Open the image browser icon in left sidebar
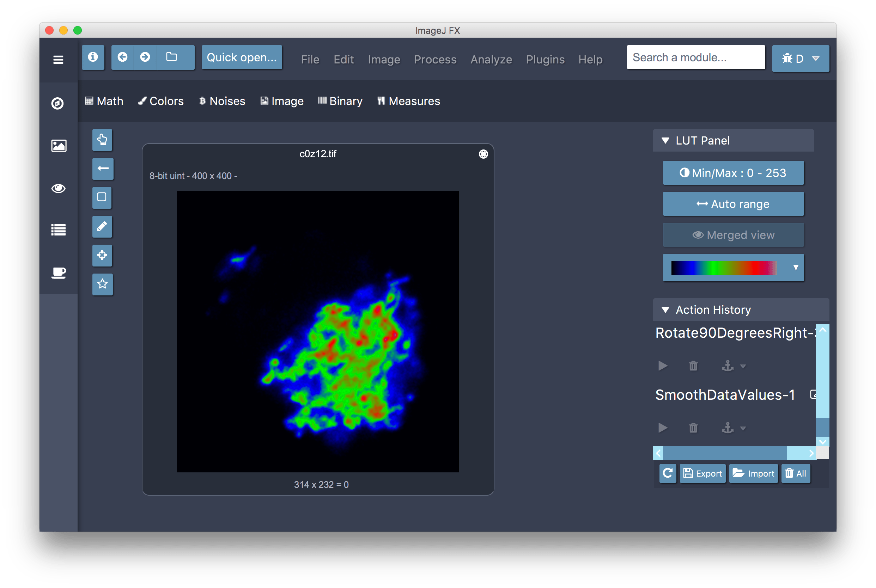This screenshot has width=876, height=588. click(x=59, y=146)
